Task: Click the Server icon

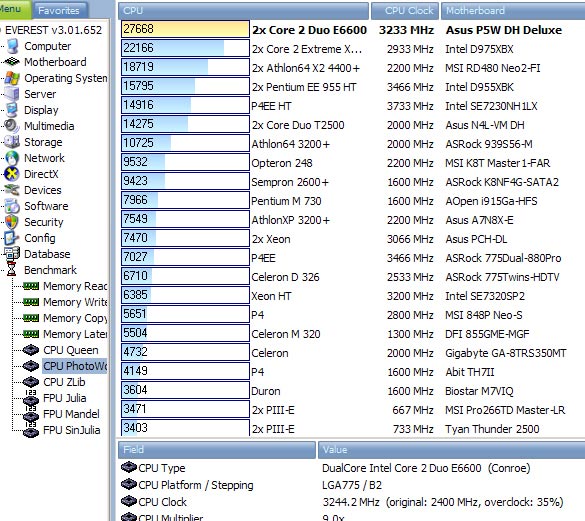Action: coord(12,94)
